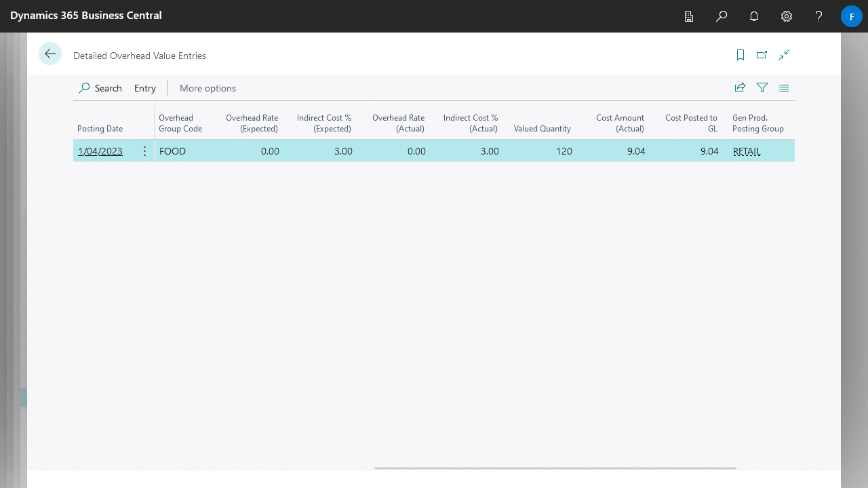Click the Search action in the toolbar
868x488 pixels.
tap(100, 88)
